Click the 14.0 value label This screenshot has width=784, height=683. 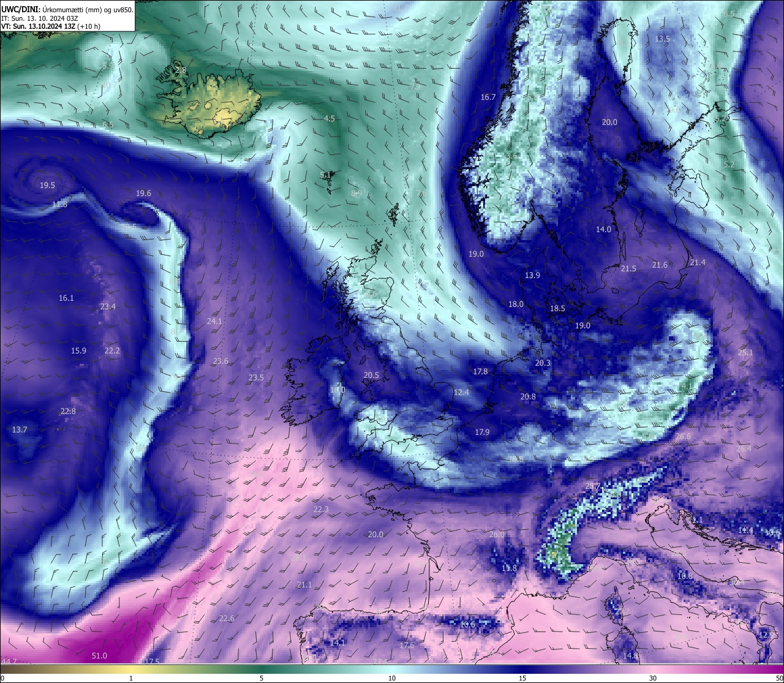tap(603, 230)
